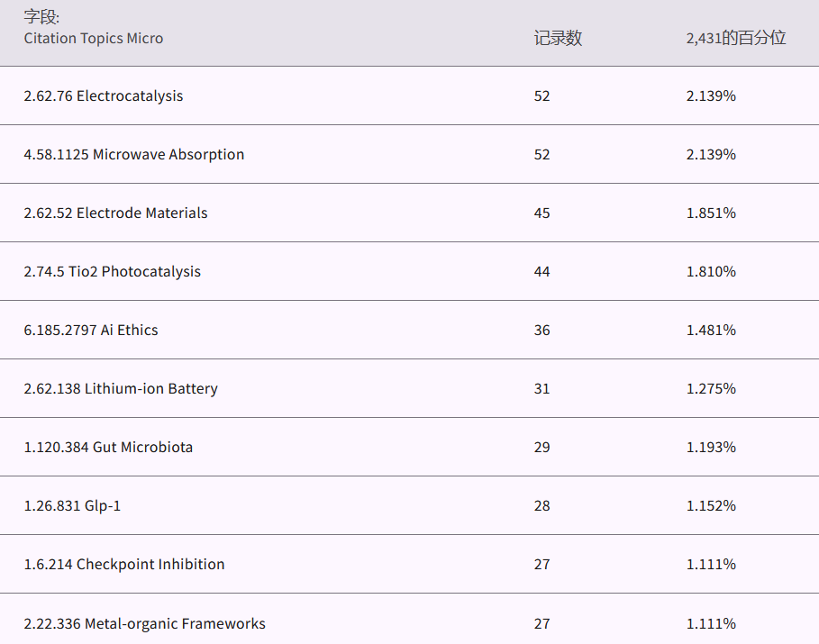
Task: Click the 1.275% percentage for Lithium-ion Battery
Action: pyautogui.click(x=711, y=388)
